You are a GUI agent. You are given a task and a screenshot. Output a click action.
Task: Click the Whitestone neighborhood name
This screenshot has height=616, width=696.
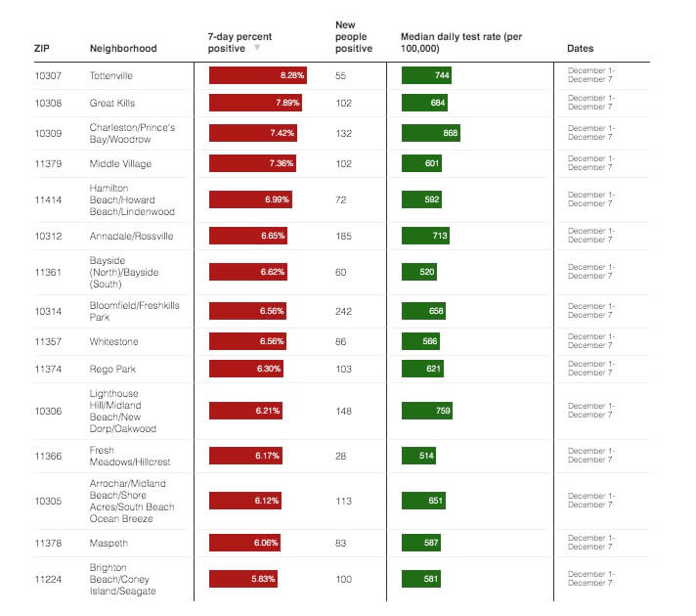113,341
